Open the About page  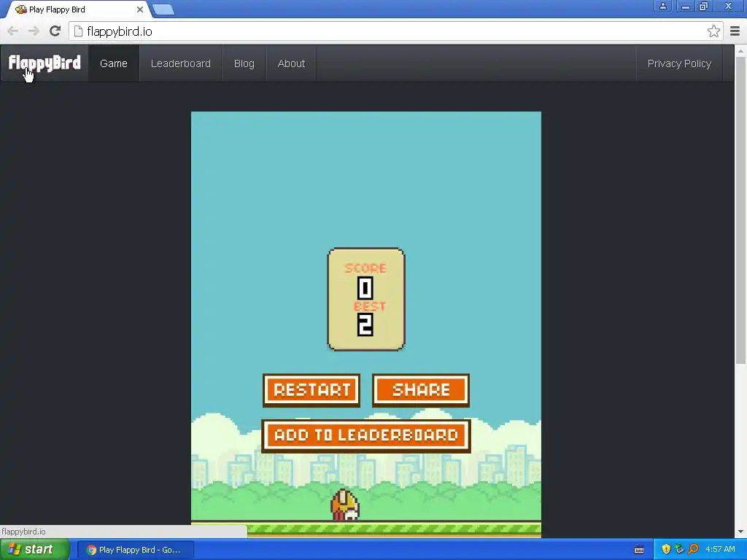(x=291, y=63)
